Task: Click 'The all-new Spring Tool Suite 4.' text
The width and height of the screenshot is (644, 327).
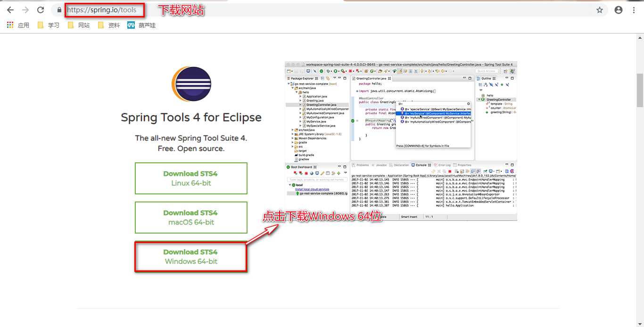Action: coord(191,138)
